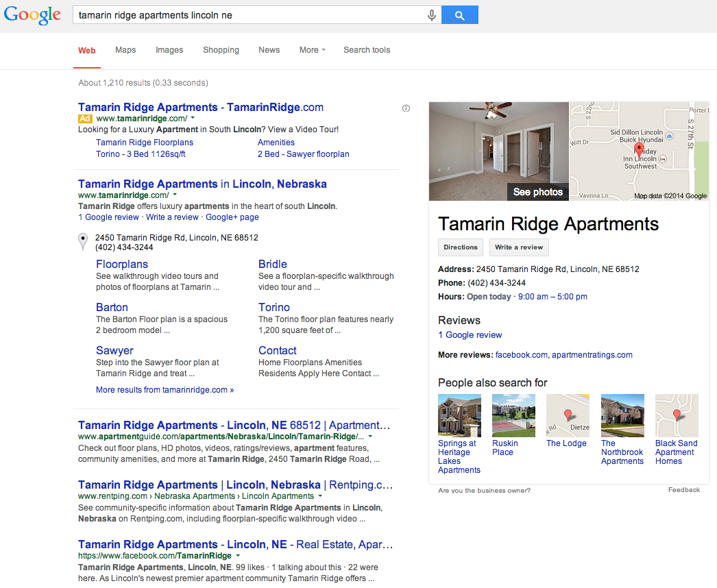Click Are you the business owner?
The width and height of the screenshot is (717, 588).
click(484, 491)
